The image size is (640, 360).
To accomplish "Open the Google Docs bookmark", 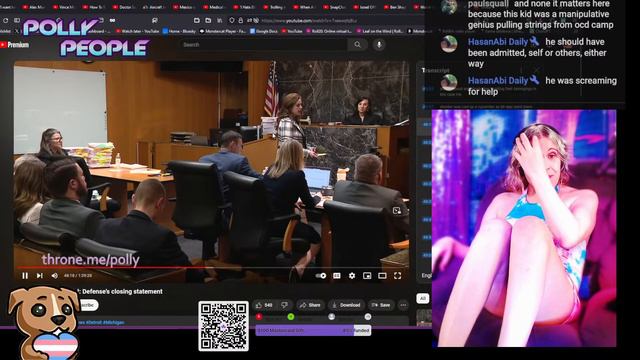I will (264, 31).
